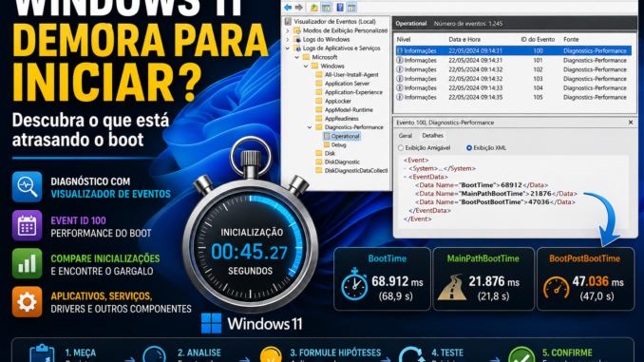Select the Application-Experience tree folder

tap(353, 92)
